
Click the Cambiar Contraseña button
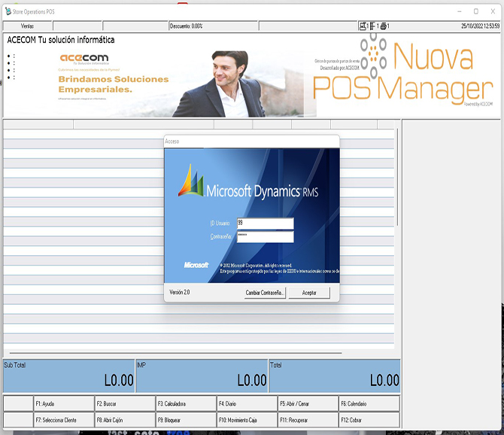click(265, 293)
